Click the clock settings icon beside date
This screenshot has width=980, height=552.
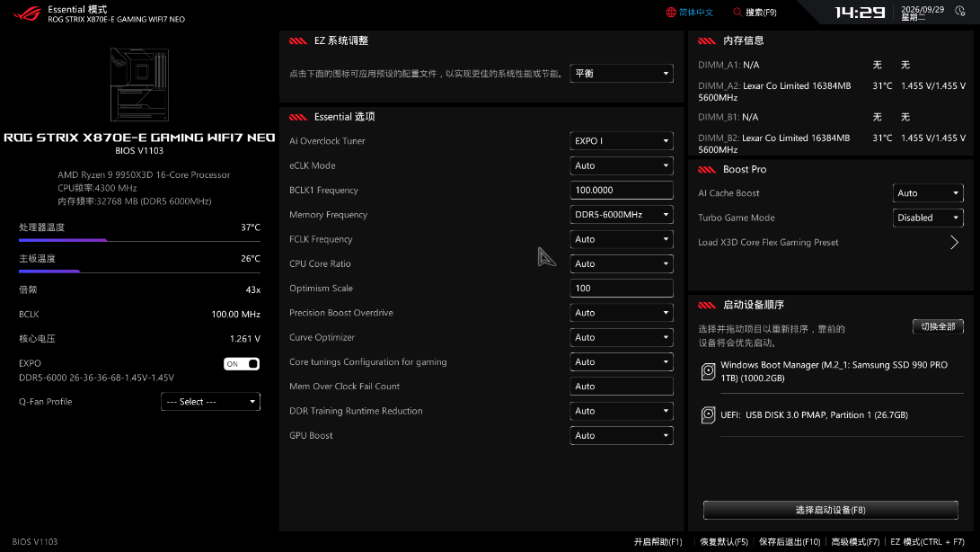960,12
